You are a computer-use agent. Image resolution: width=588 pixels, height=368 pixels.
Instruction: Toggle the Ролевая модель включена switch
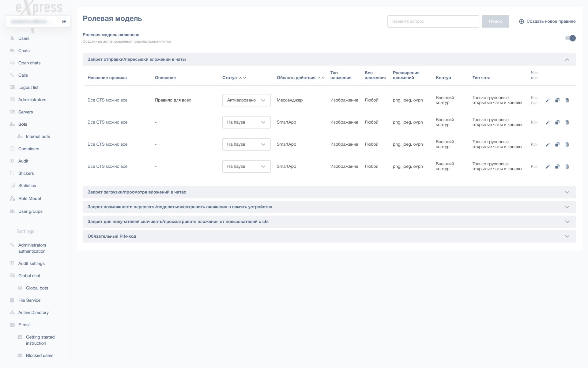tap(571, 38)
